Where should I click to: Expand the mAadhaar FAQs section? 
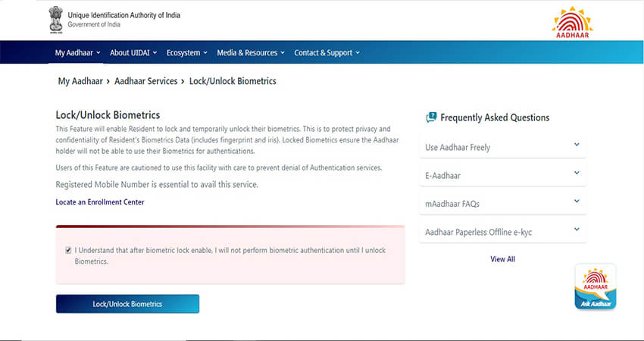[x=503, y=203]
